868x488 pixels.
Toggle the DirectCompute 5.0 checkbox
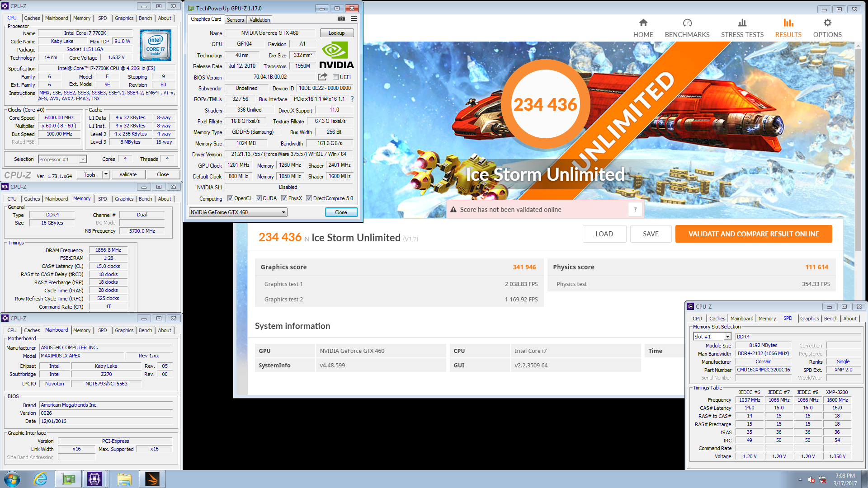point(309,198)
